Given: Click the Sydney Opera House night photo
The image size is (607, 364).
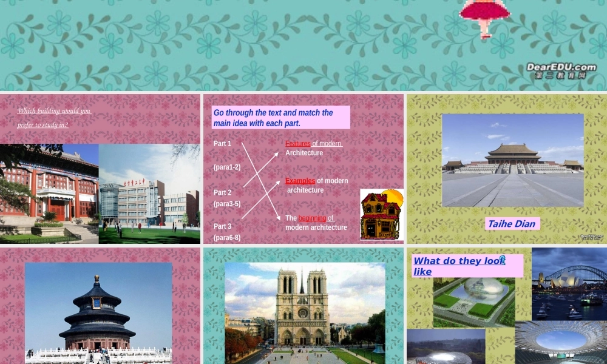Looking at the screenshot, I should pyautogui.click(x=569, y=284).
